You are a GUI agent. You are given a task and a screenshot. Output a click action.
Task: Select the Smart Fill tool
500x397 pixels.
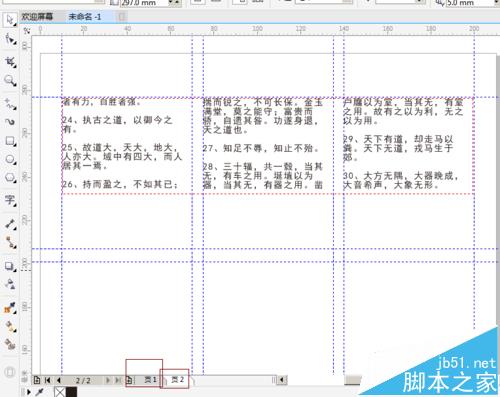(x=10, y=344)
